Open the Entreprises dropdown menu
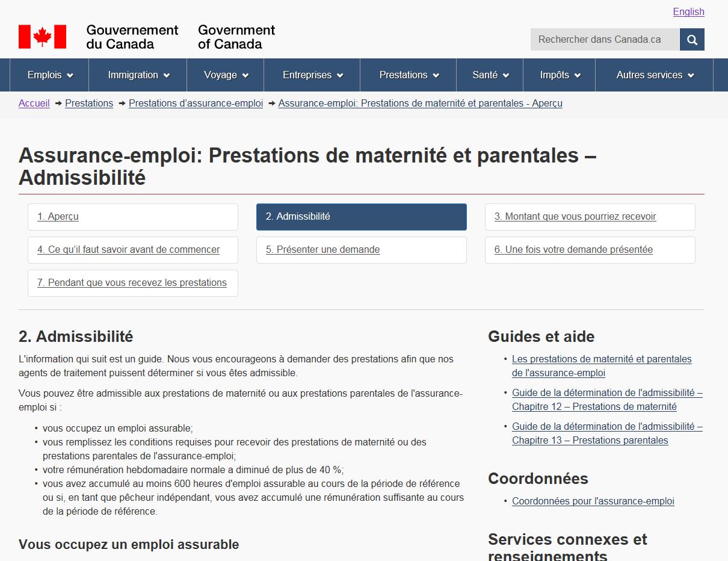 (x=313, y=75)
